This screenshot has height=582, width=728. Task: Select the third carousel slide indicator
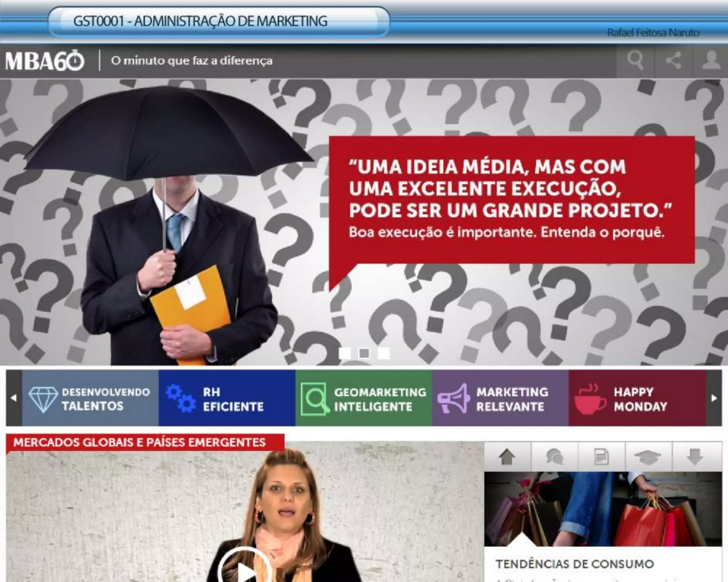(x=384, y=353)
